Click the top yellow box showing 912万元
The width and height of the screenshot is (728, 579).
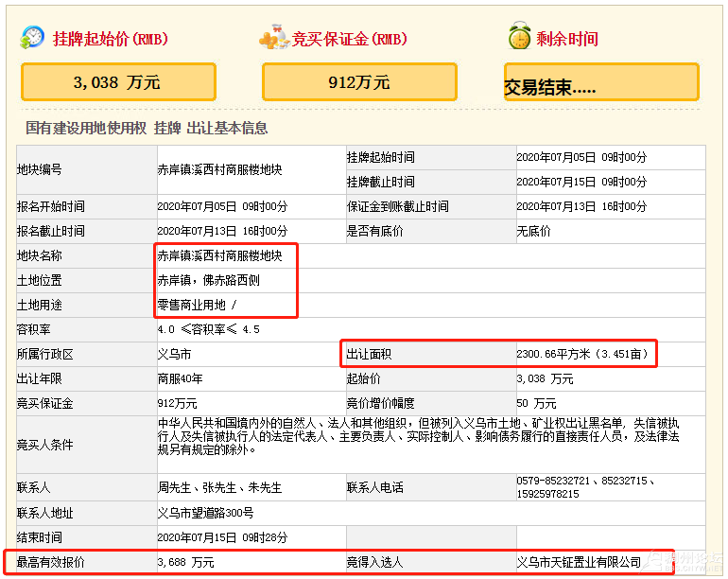click(x=359, y=82)
